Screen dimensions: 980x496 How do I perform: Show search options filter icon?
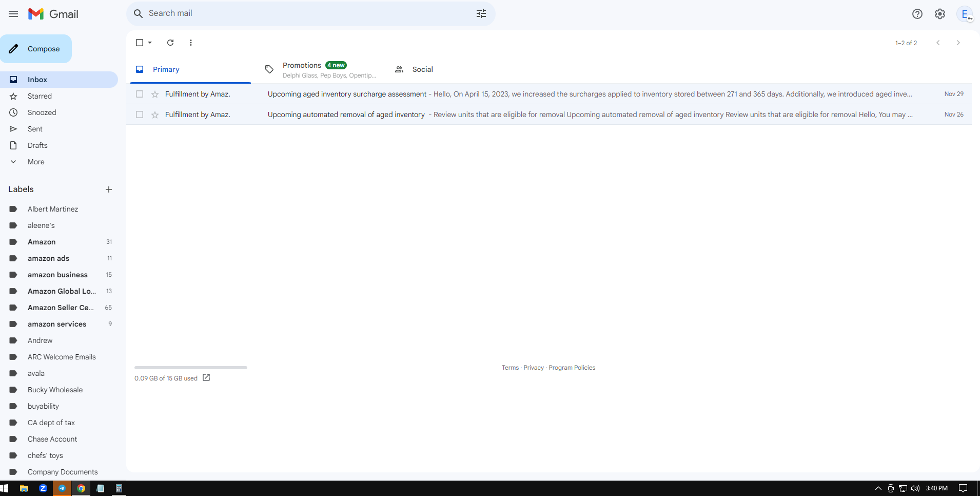point(481,14)
